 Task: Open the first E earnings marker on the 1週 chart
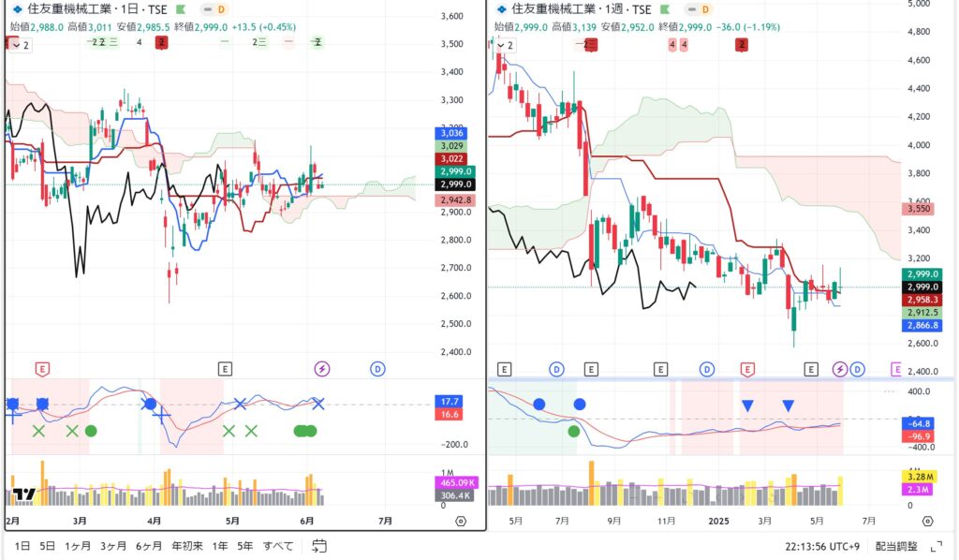point(504,369)
